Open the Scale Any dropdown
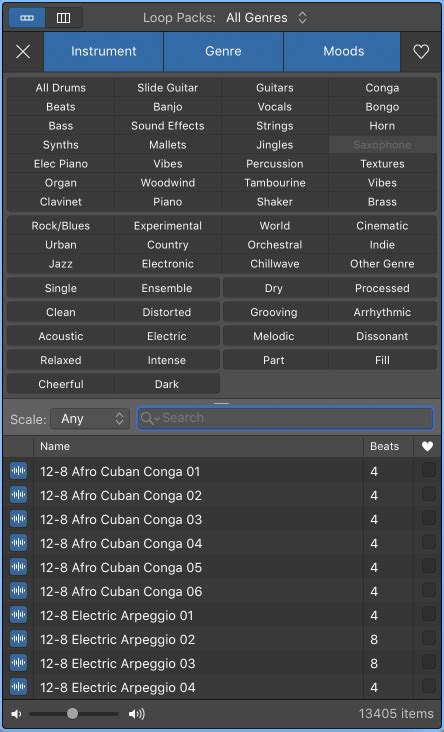This screenshot has height=732, width=444. (90, 418)
